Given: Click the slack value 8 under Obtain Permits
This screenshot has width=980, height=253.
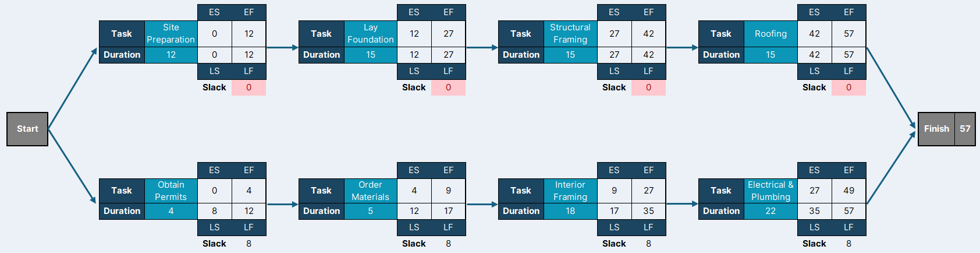Looking at the screenshot, I should pos(248,244).
